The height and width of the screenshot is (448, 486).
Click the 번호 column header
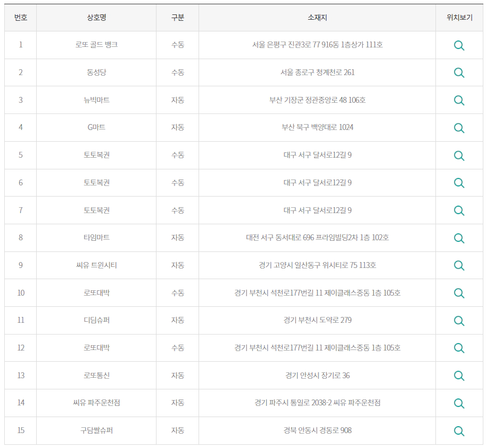click(x=21, y=18)
